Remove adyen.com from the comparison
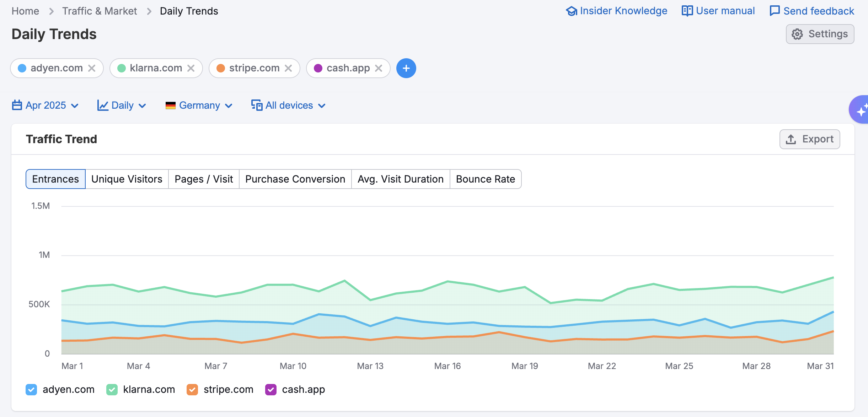 pyautogui.click(x=92, y=68)
